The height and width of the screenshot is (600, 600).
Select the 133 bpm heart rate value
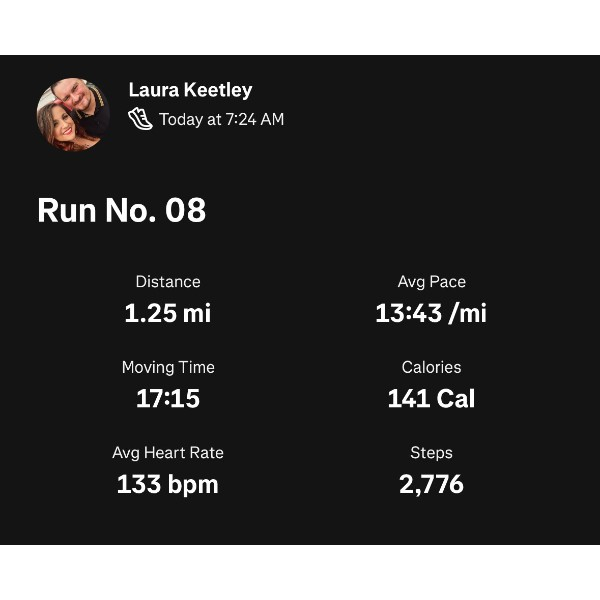tap(168, 485)
